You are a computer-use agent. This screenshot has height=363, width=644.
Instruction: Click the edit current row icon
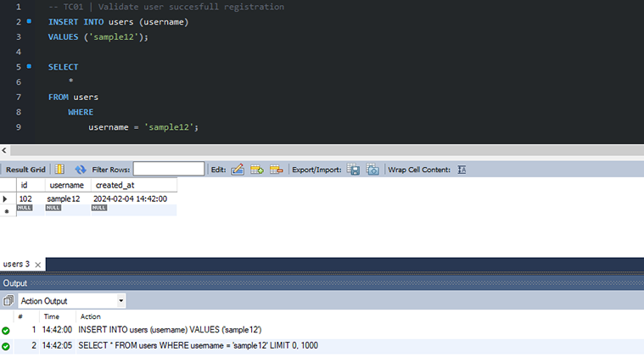pyautogui.click(x=238, y=170)
